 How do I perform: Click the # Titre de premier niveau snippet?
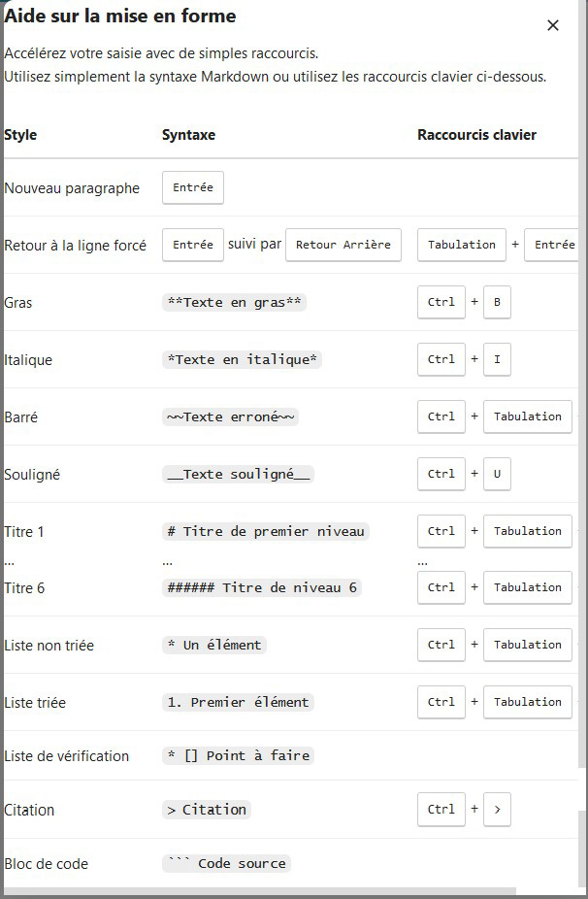coord(266,532)
